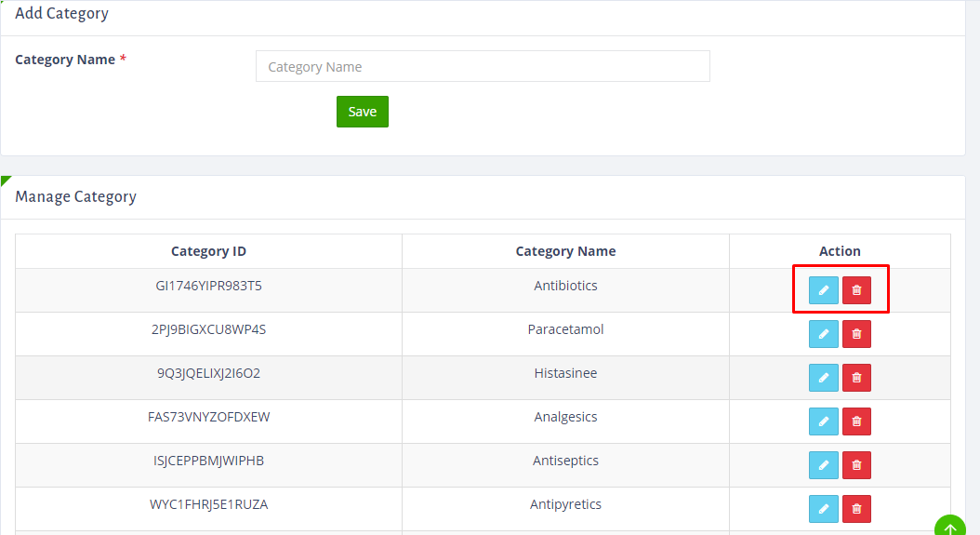Click the Action column header

pyautogui.click(x=840, y=251)
